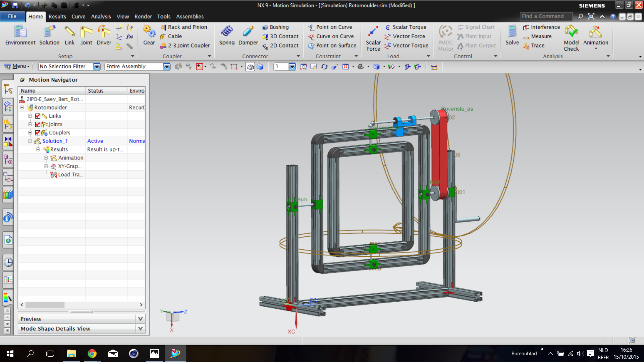
Task: Apply a Scalar Force load
Action: pos(373,38)
